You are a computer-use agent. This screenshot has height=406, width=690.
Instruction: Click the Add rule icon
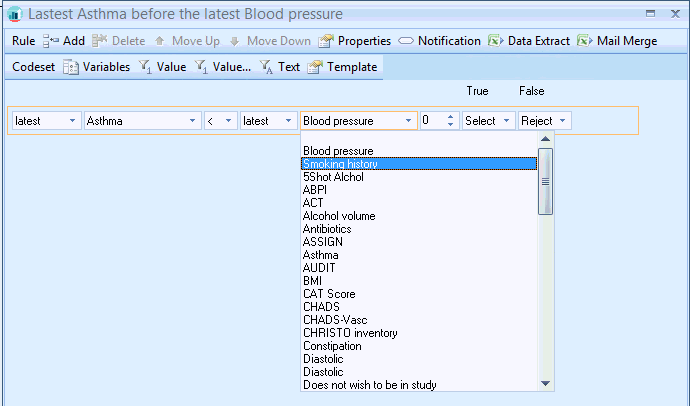click(x=50, y=41)
